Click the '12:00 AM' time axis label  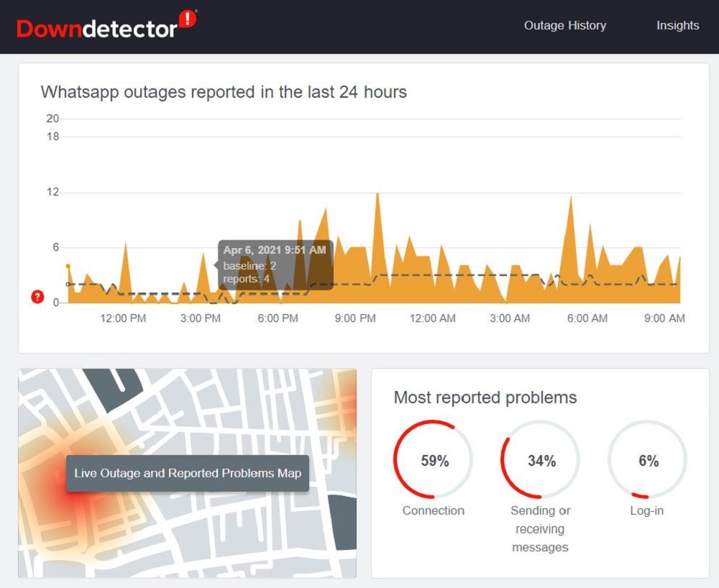click(432, 318)
